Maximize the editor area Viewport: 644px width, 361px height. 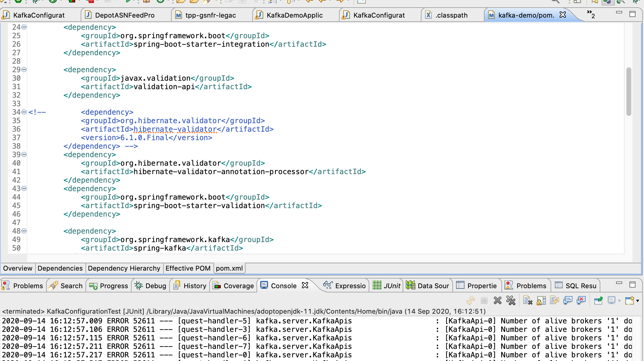pyautogui.click(x=632, y=14)
